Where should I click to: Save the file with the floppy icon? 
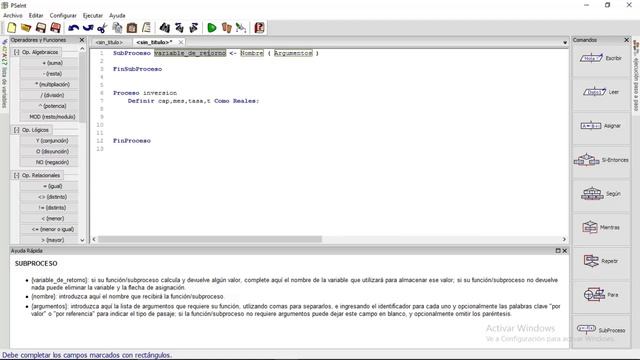coord(41,28)
